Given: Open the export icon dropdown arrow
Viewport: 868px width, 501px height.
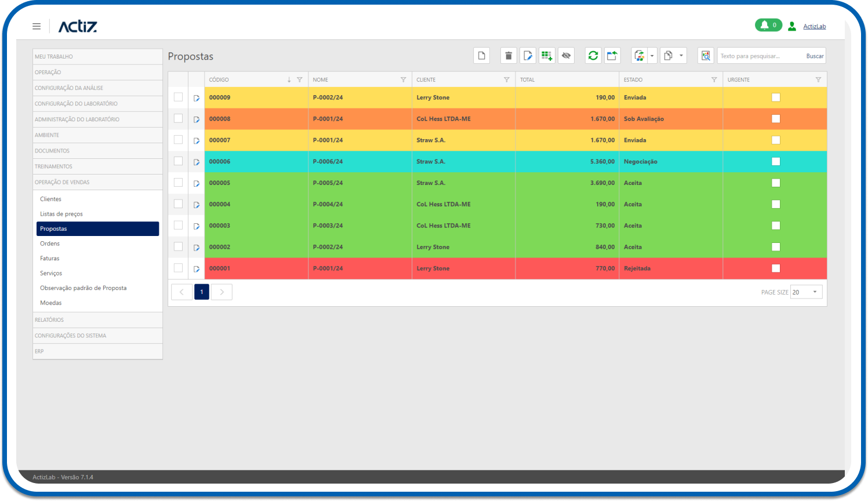Looking at the screenshot, I should click(x=652, y=56).
